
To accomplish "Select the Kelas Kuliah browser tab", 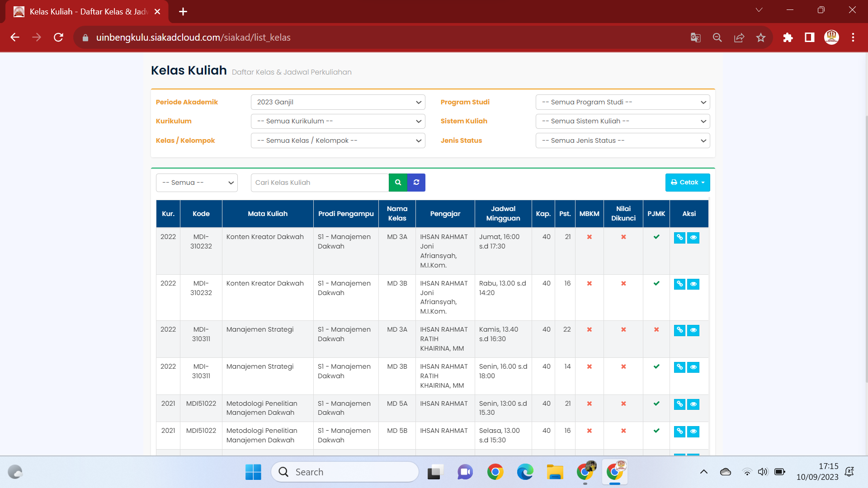I will pos(86,12).
